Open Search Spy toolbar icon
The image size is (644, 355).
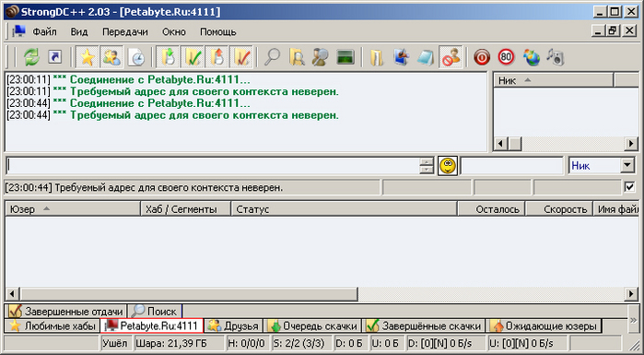[320, 57]
